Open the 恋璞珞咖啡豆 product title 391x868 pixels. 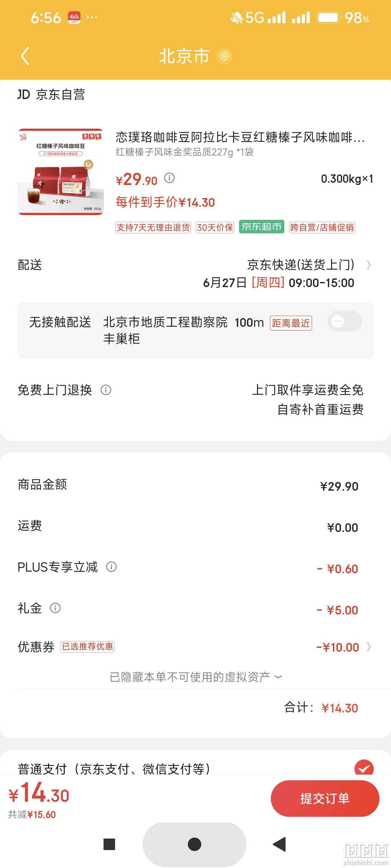tap(240, 137)
